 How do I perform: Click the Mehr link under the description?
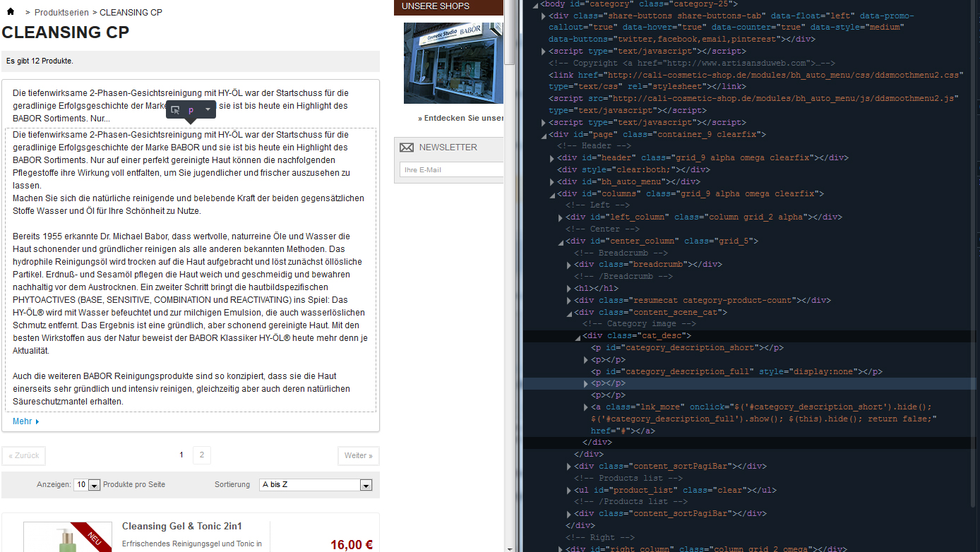point(25,421)
